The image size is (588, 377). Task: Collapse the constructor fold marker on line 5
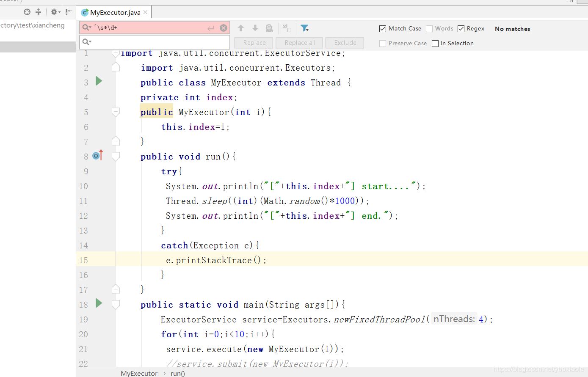(x=116, y=112)
